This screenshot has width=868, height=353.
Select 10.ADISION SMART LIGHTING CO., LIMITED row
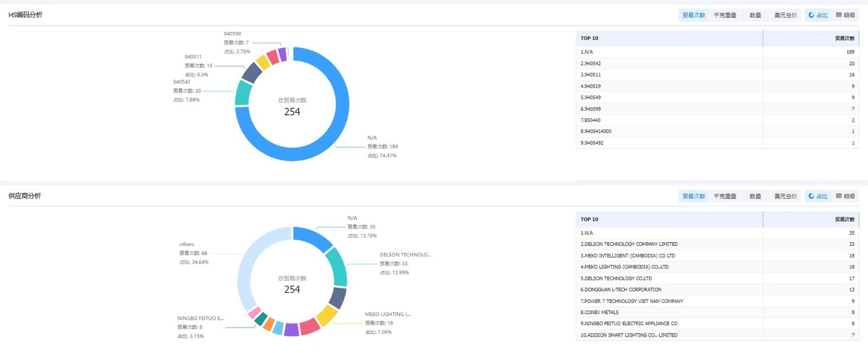pos(717,335)
